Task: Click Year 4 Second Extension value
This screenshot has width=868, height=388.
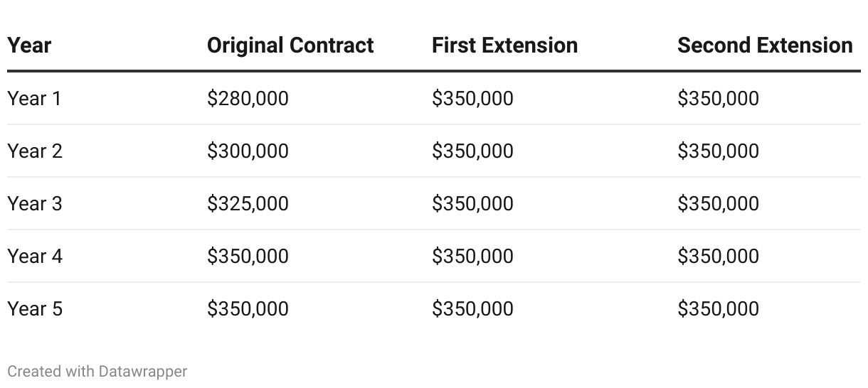Action: pyautogui.click(x=718, y=256)
